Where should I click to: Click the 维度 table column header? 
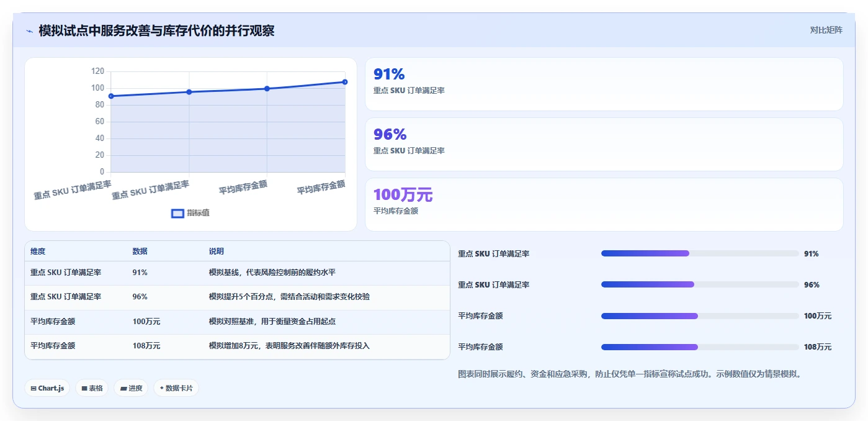[x=38, y=251]
